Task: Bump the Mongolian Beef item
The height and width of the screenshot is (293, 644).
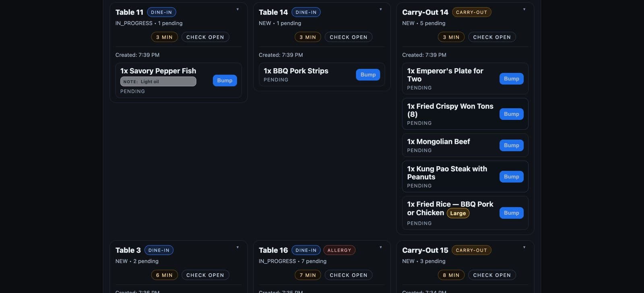Action: tap(511, 145)
